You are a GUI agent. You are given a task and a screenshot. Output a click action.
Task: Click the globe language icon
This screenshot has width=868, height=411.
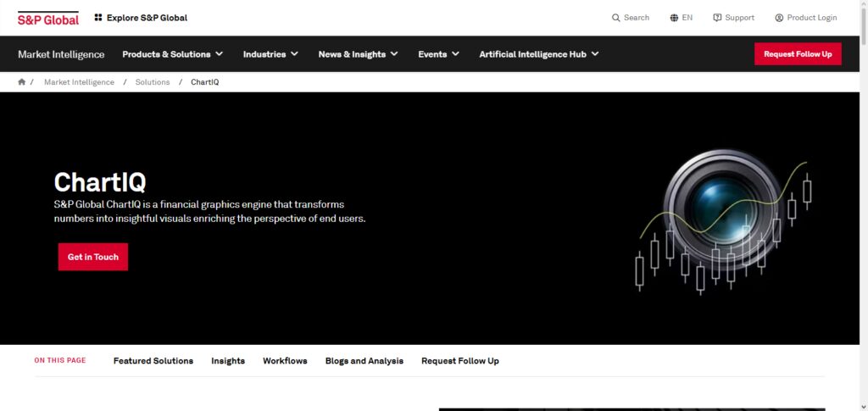(x=674, y=18)
